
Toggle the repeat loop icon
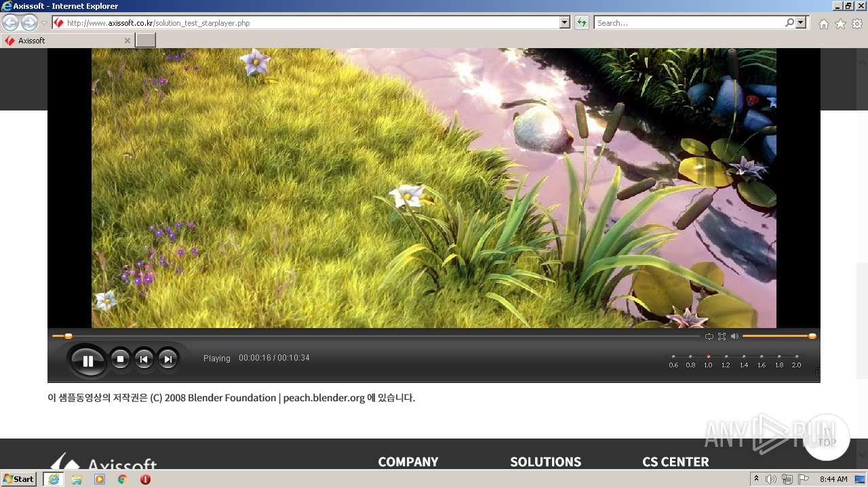pos(709,336)
